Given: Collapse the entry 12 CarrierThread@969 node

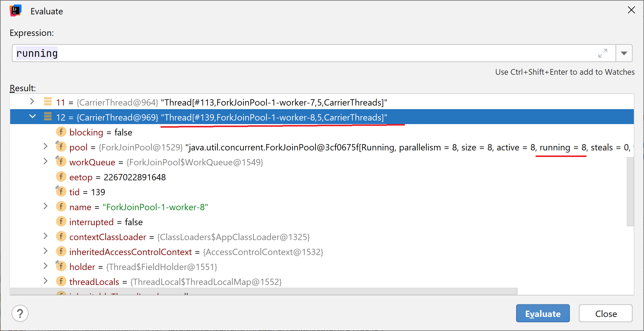Looking at the screenshot, I should pyautogui.click(x=32, y=117).
